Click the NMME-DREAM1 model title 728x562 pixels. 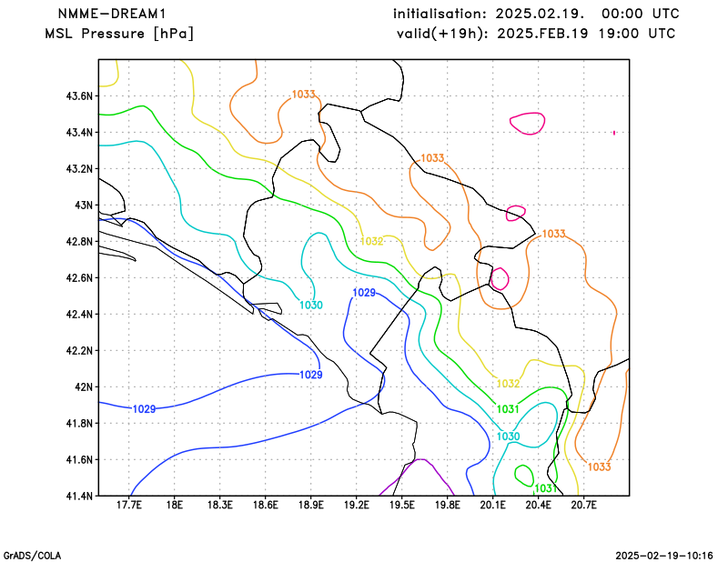112,14
